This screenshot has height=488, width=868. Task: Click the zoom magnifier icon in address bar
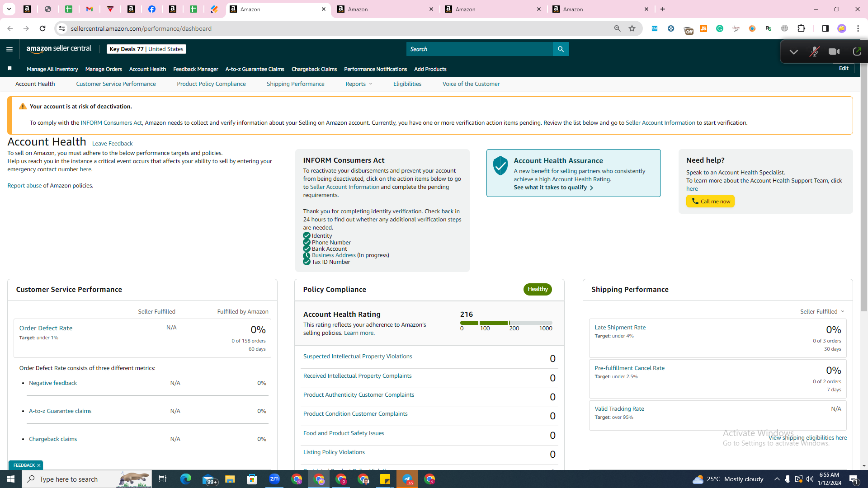pyautogui.click(x=617, y=28)
